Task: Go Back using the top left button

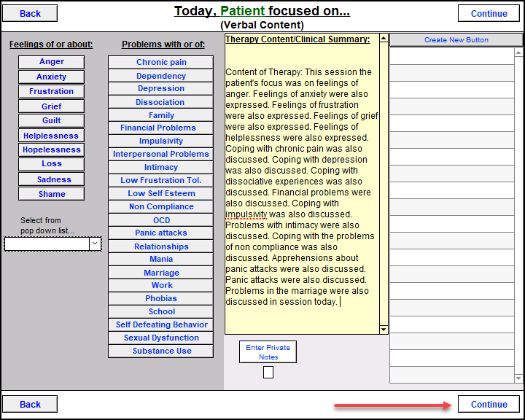Action: (30, 14)
